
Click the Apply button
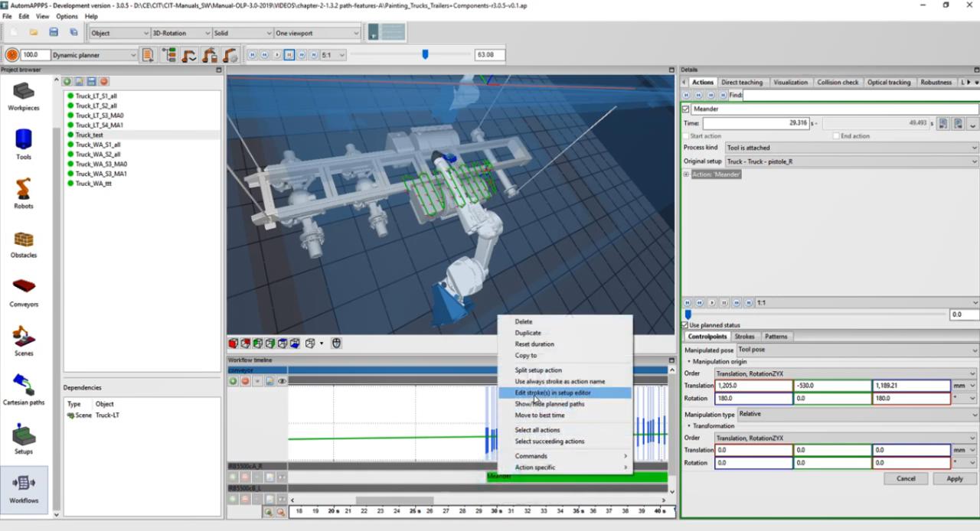[954, 478]
